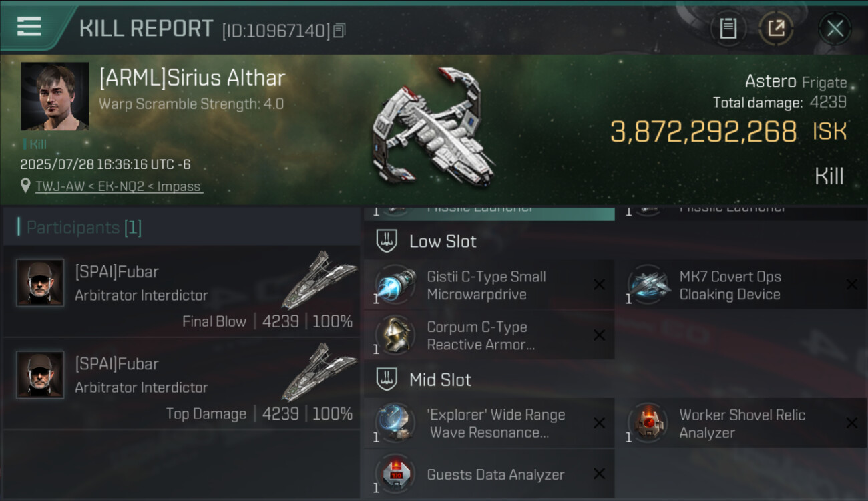This screenshot has width=868, height=501.
Task: Select the Corpum C-Type Reactive Armor icon
Action: (395, 335)
